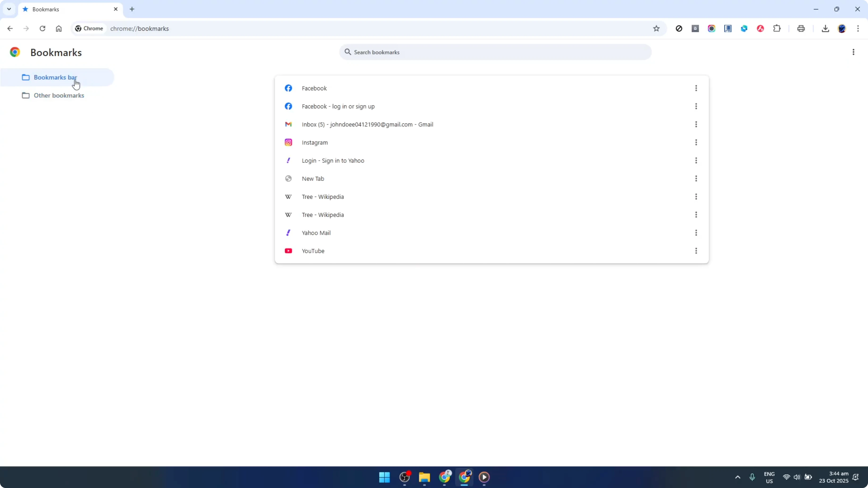Click the red circular extension icon
Viewport: 868px width, 488px height.
(760, 29)
